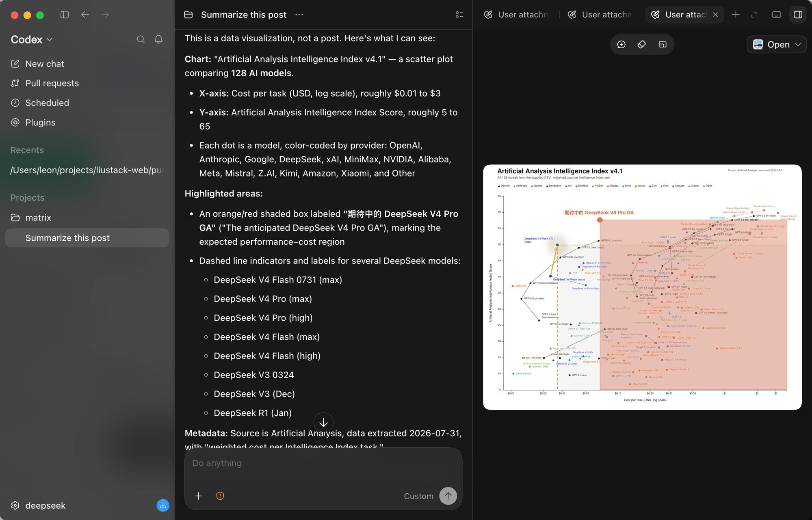Focus the Do anything input field
Viewport: 812px width, 520px height.
coord(323,463)
